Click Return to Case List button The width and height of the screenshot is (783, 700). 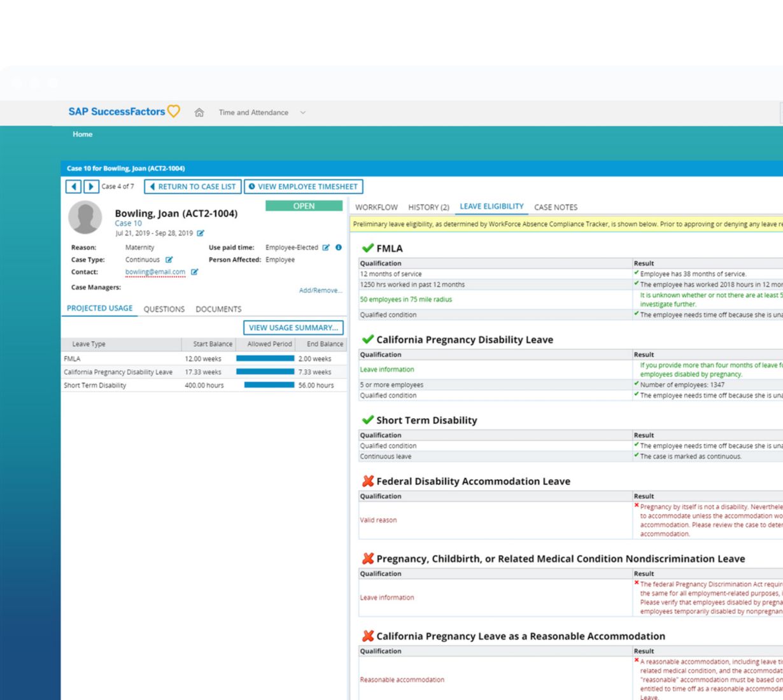[193, 186]
